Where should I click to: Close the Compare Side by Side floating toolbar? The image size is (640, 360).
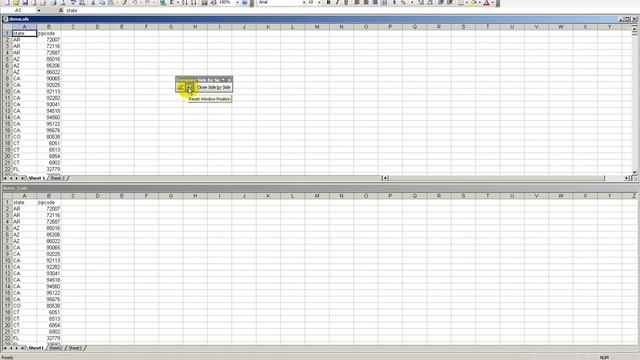pyautogui.click(x=229, y=80)
